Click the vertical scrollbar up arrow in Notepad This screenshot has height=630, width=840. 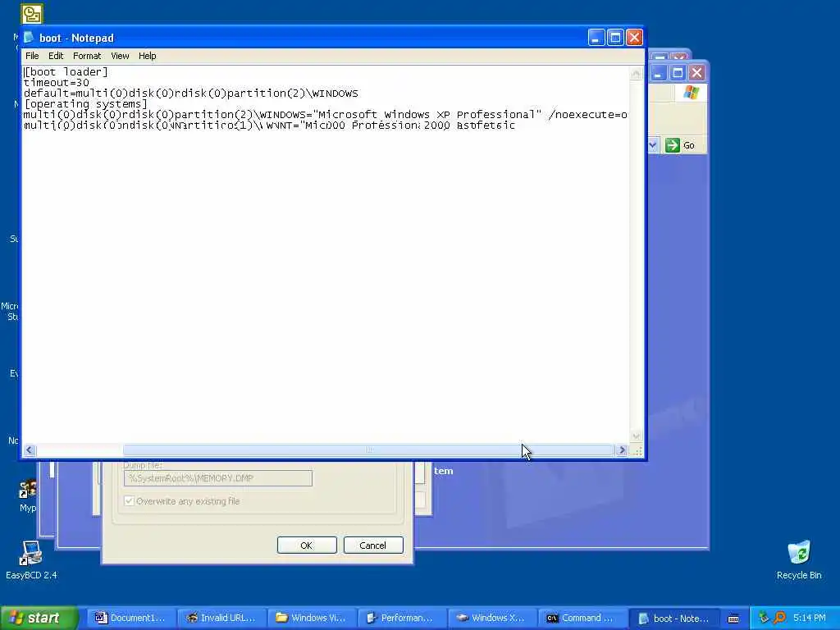click(636, 73)
